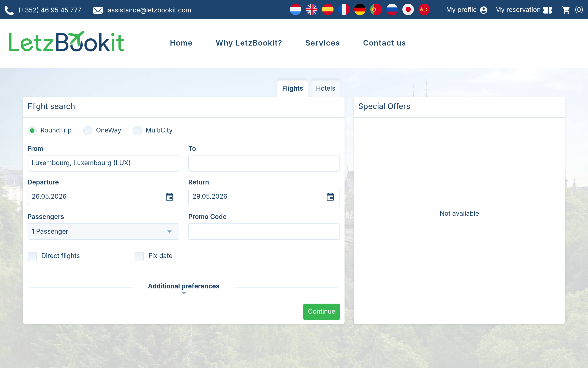The image size is (588, 368).
Task: Click the From airport input field
Action: click(103, 163)
